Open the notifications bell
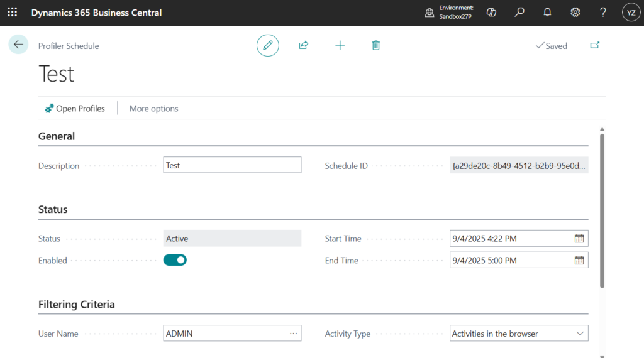644x358 pixels. pos(547,13)
